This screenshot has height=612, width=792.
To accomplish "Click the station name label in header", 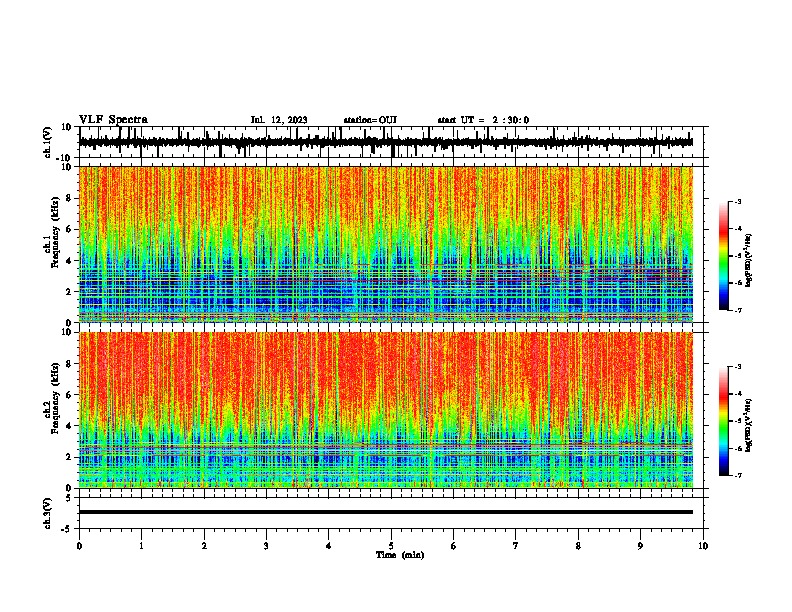I will 370,120.
